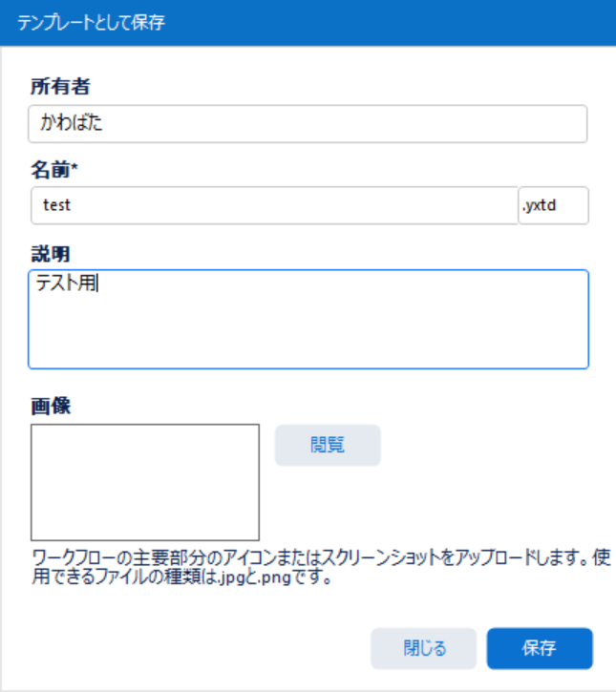
Task: Place cursor after テスト用 description text
Action: pos(98,283)
